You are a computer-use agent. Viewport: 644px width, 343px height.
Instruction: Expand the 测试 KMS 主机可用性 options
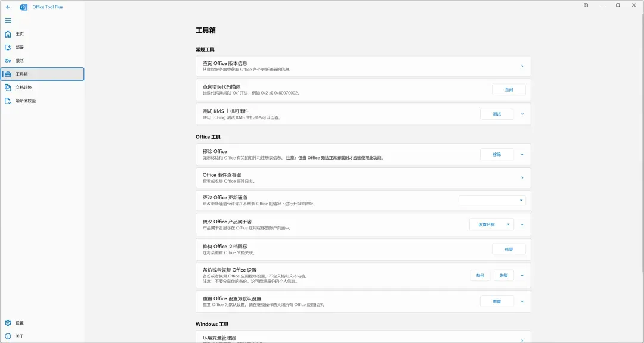pyautogui.click(x=522, y=114)
